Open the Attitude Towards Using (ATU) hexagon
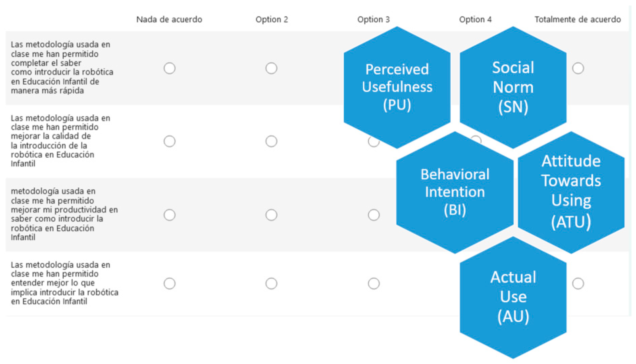Viewport: 636px width, 364px height. pos(571,192)
